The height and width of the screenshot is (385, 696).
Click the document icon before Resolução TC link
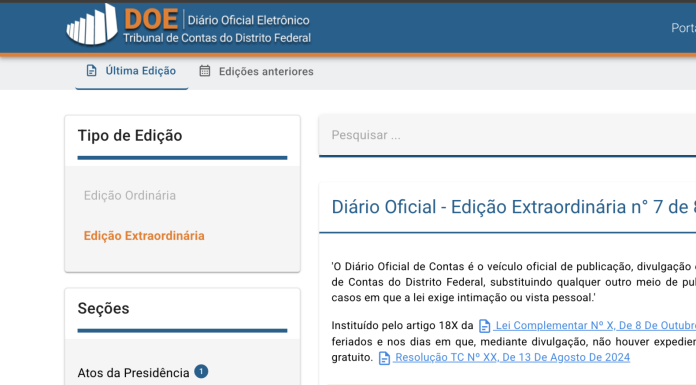point(384,358)
